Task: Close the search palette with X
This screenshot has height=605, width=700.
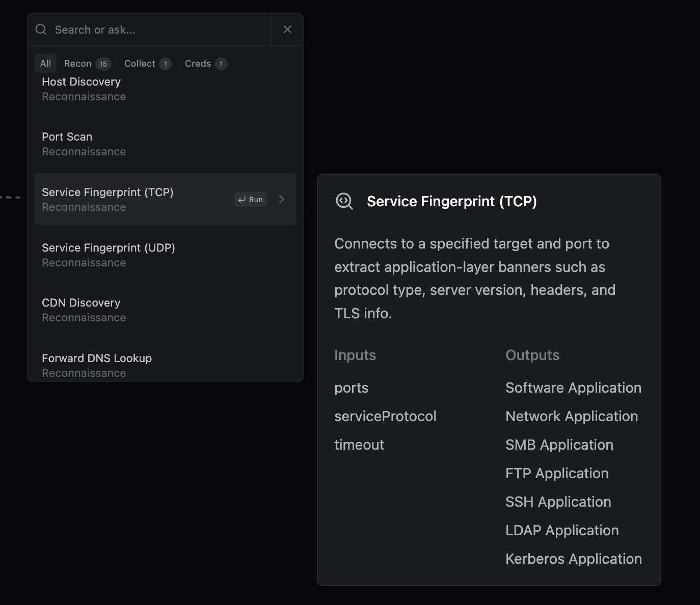Action: click(x=287, y=30)
